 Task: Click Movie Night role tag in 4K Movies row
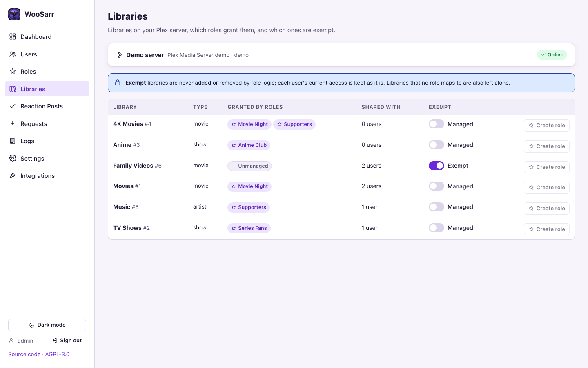tap(249, 124)
